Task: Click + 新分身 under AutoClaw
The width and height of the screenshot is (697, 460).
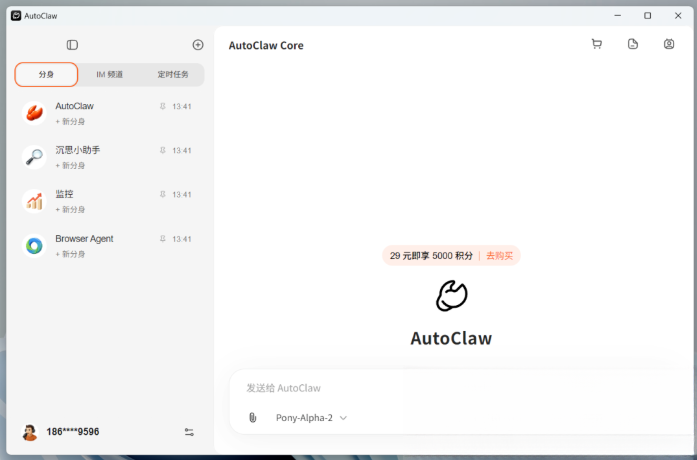Action: point(70,121)
